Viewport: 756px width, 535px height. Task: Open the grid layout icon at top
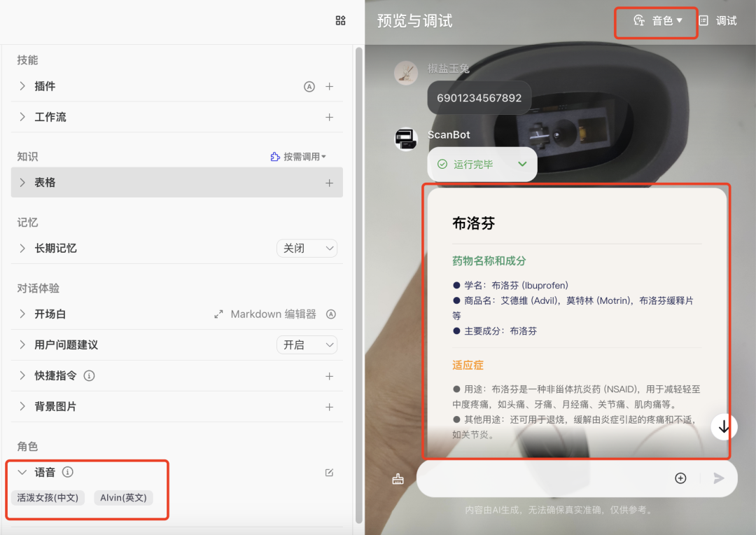pos(340,20)
